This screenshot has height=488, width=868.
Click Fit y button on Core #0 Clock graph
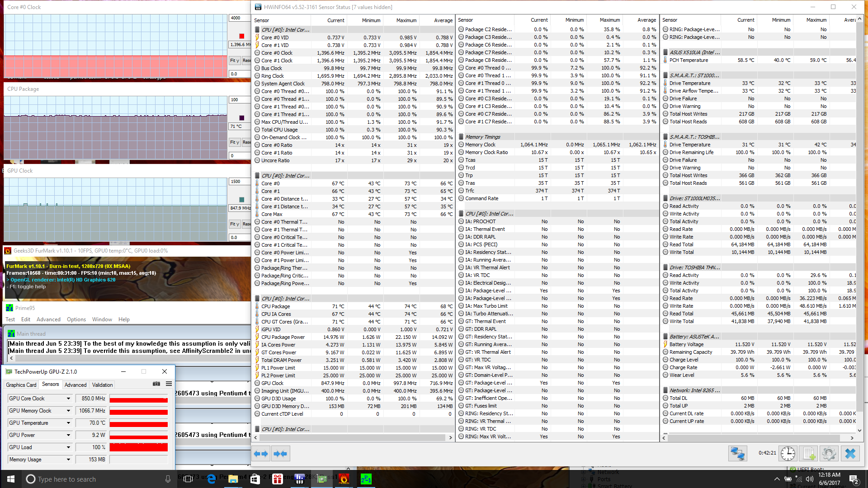click(234, 61)
